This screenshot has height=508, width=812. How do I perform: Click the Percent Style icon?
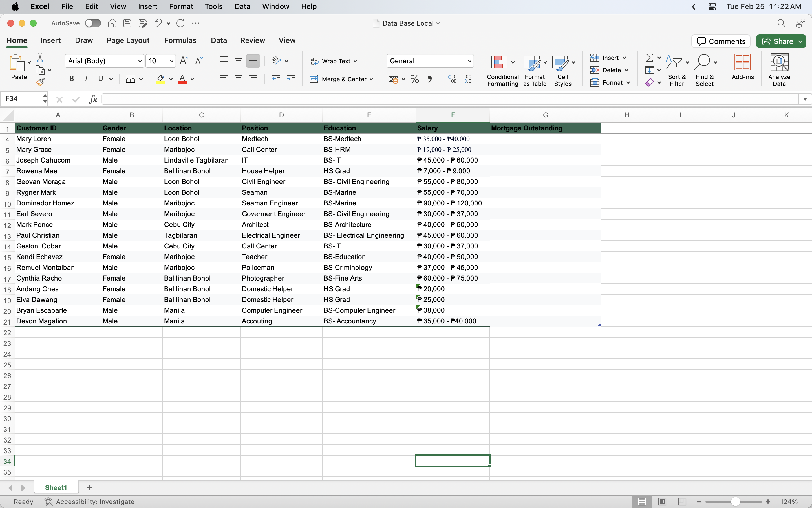pyautogui.click(x=415, y=79)
